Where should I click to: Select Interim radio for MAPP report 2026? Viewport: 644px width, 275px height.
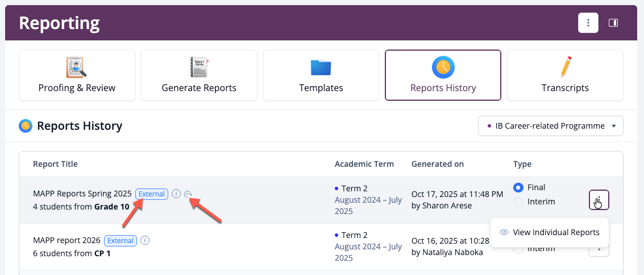(x=518, y=249)
